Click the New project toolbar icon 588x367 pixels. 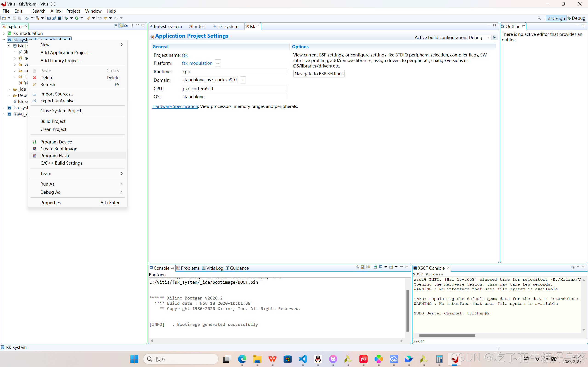click(x=4, y=18)
